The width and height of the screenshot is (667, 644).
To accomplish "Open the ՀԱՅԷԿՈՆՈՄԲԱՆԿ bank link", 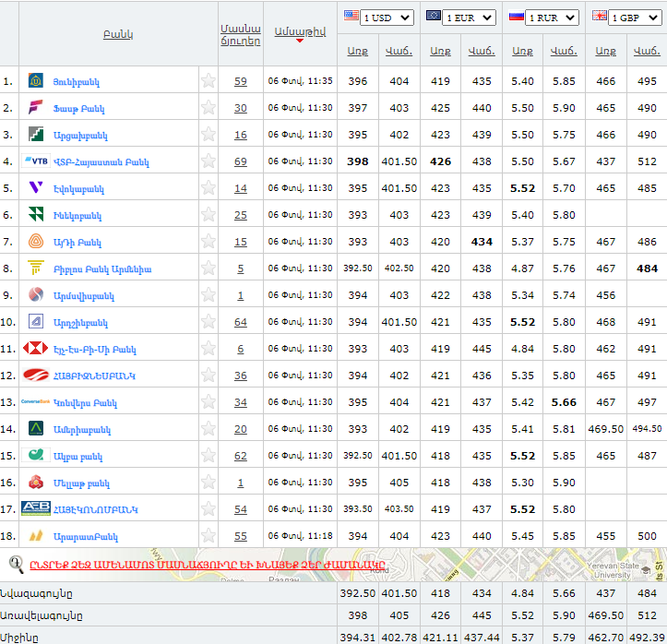I will (x=95, y=509).
